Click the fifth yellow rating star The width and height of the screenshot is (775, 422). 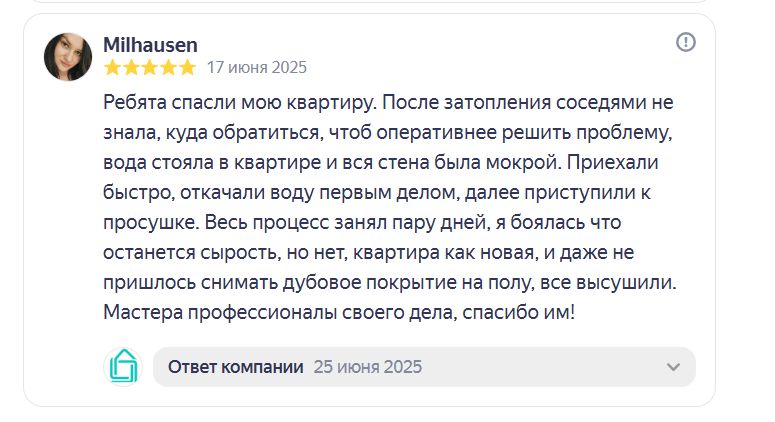click(x=187, y=67)
